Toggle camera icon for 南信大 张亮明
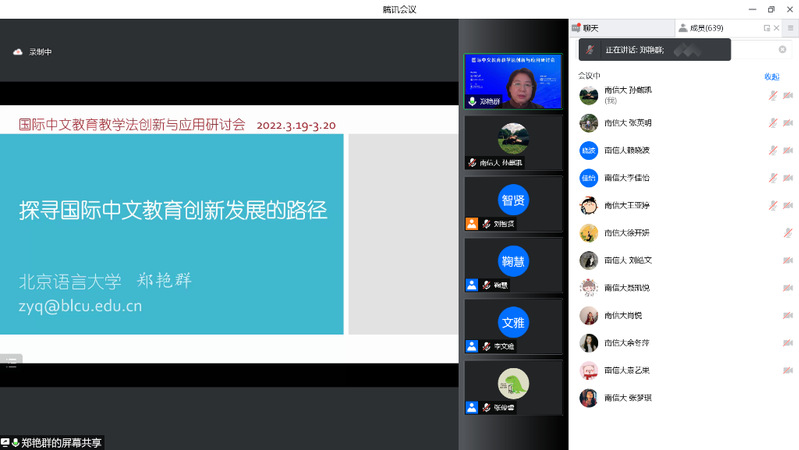This screenshot has width=799, height=450. (x=788, y=123)
